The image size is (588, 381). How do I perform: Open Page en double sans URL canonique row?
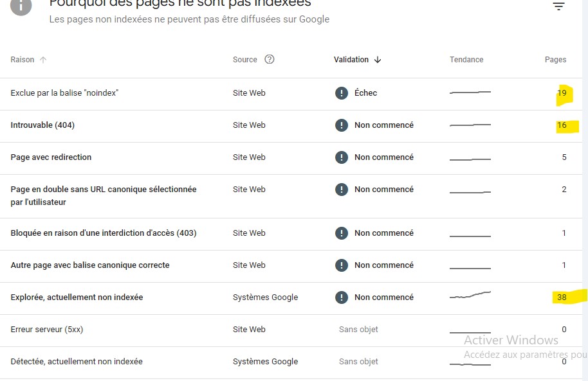291,196
